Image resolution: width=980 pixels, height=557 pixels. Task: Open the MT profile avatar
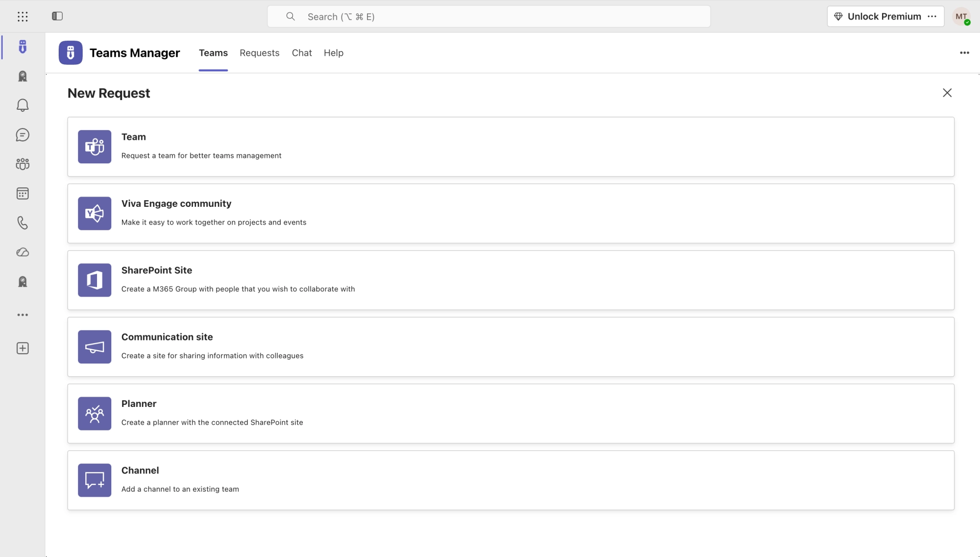coord(962,16)
